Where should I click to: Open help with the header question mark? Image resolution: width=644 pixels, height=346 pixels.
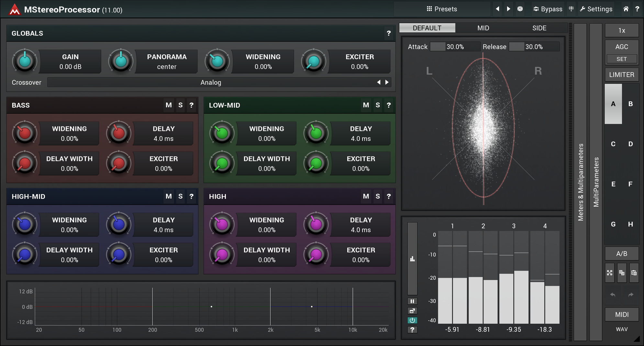click(637, 9)
